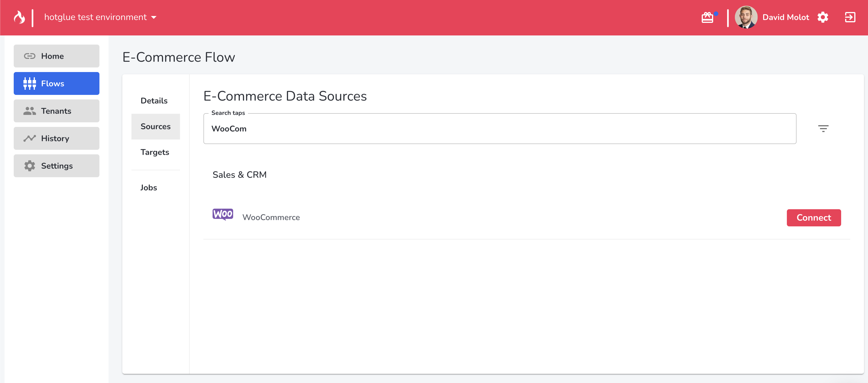Click the E-Commerce Flow title
This screenshot has height=383, width=868.
coord(179,57)
